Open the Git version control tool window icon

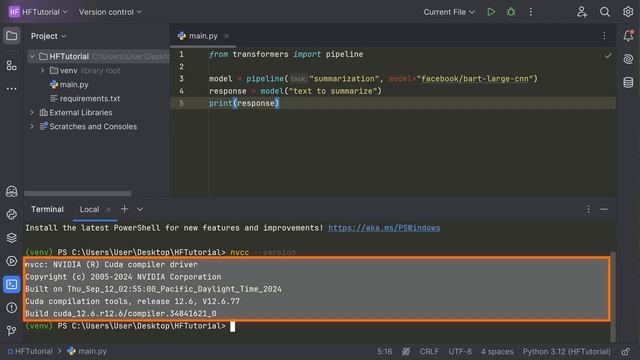click(11, 330)
